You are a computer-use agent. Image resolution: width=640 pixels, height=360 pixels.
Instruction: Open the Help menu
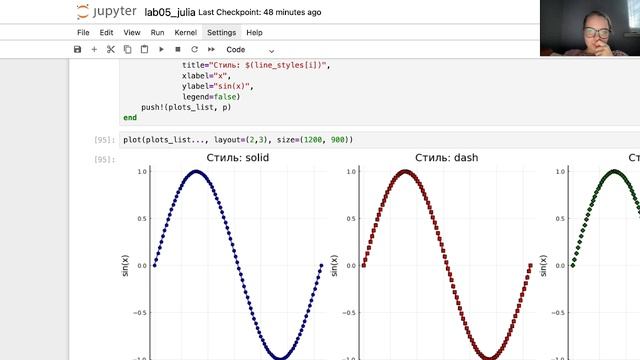click(x=254, y=33)
